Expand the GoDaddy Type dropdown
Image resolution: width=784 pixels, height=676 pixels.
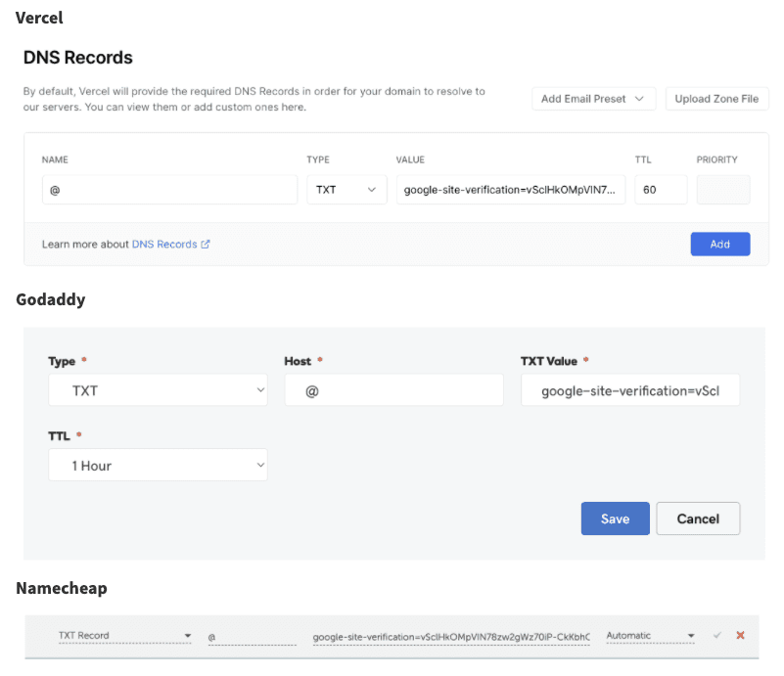tap(158, 390)
